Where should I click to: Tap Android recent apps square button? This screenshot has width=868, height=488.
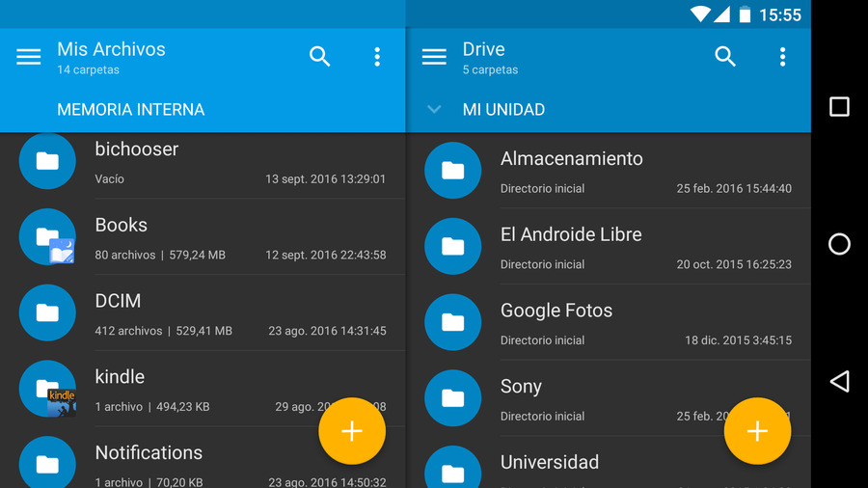pos(839,107)
